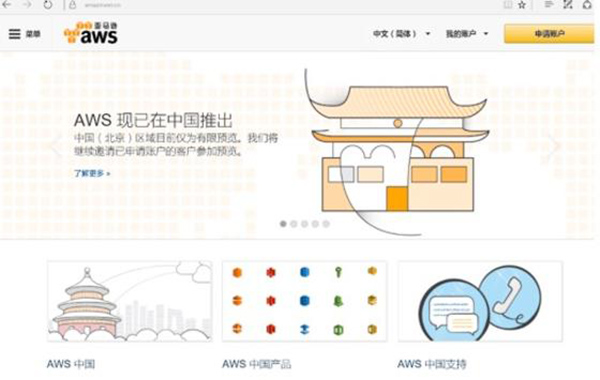Image resolution: width=600 pixels, height=380 pixels.
Task: Open the browser hub lines icon
Action: click(549, 5)
